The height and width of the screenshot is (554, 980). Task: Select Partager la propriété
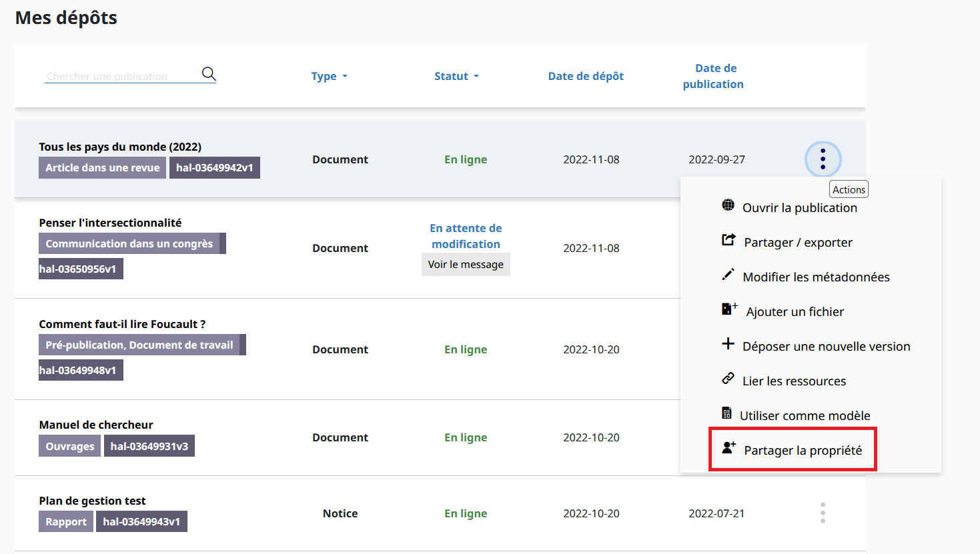tap(803, 451)
